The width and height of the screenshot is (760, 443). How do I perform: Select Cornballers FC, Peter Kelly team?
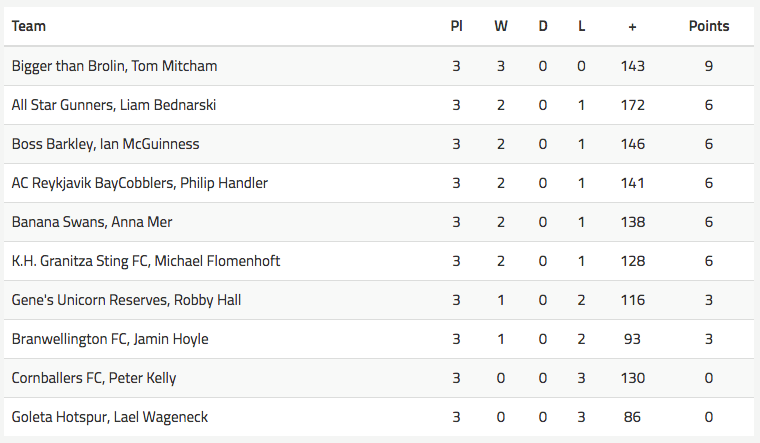[x=94, y=378]
